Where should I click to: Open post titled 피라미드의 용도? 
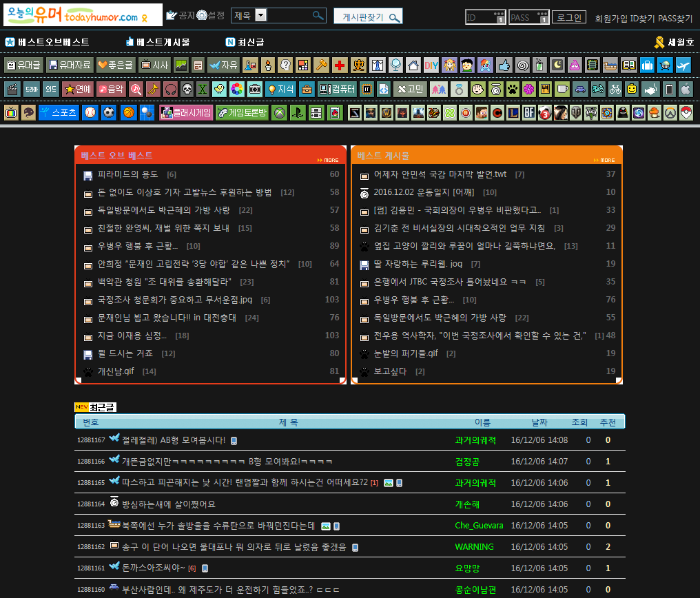(x=127, y=174)
